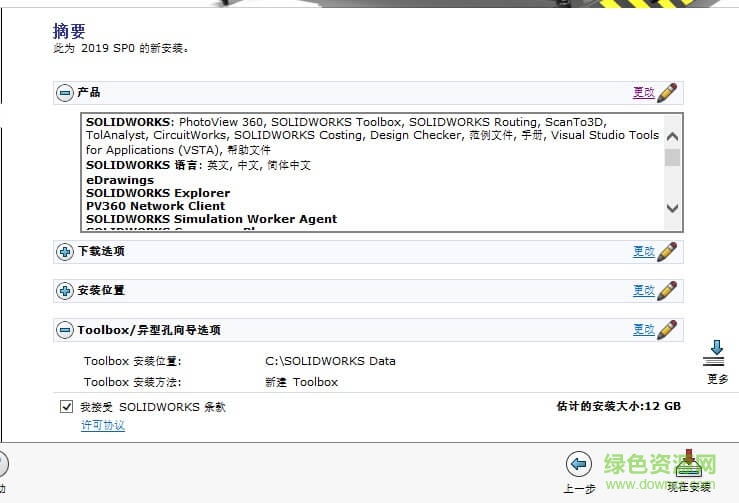Click the product list scrollbar thumb
The image size is (739, 503).
coord(673,157)
